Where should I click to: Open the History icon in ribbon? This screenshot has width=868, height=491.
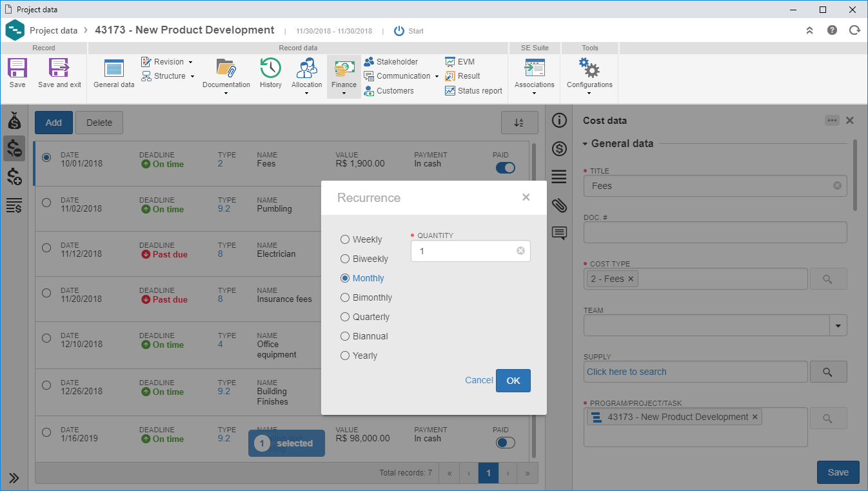[270, 68]
